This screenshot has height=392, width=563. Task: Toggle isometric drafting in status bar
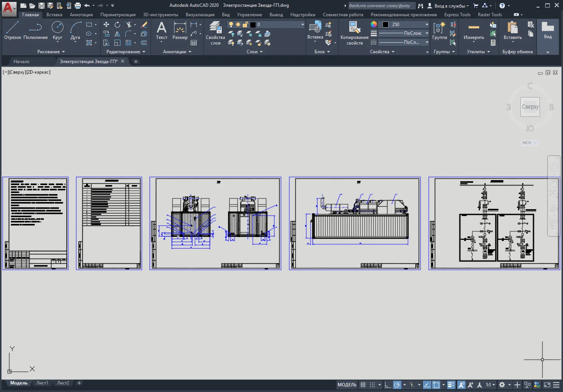412,385
